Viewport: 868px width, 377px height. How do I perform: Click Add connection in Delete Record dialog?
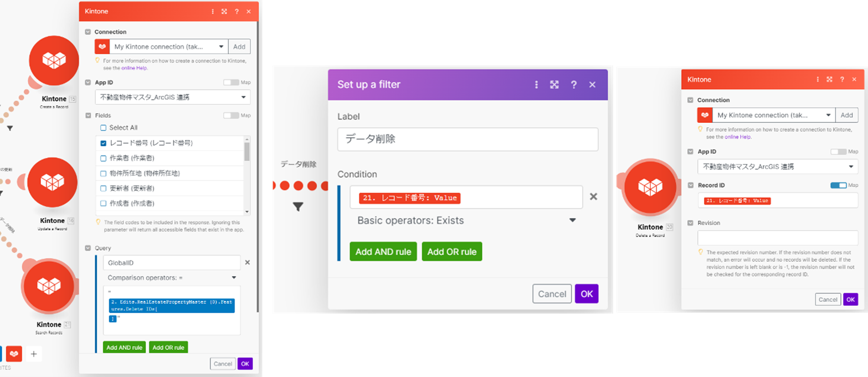tap(846, 115)
